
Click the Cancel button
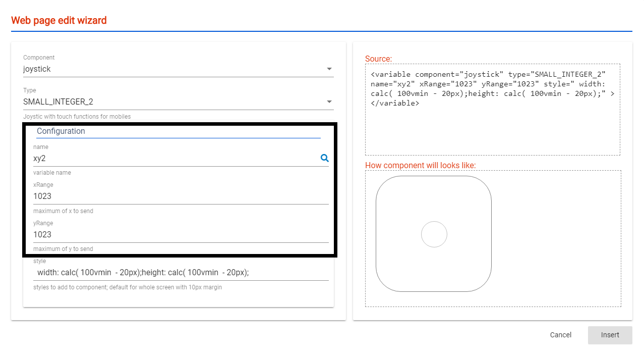click(x=560, y=335)
